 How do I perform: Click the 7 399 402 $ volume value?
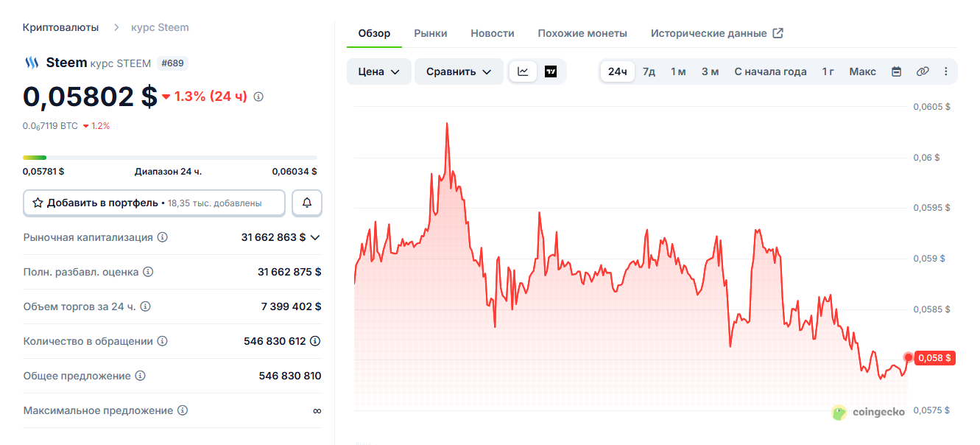pyautogui.click(x=292, y=306)
